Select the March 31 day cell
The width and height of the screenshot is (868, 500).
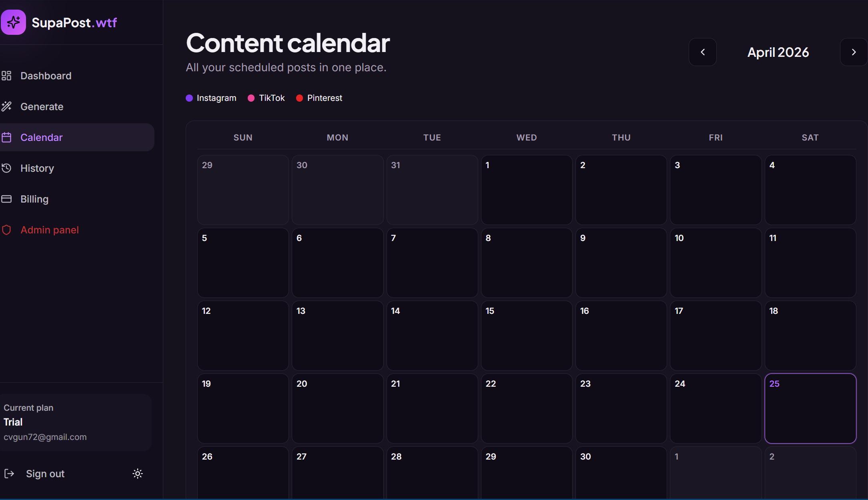pyautogui.click(x=432, y=190)
